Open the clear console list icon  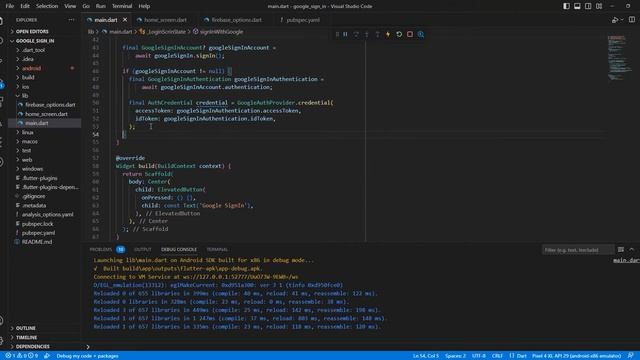point(621,249)
